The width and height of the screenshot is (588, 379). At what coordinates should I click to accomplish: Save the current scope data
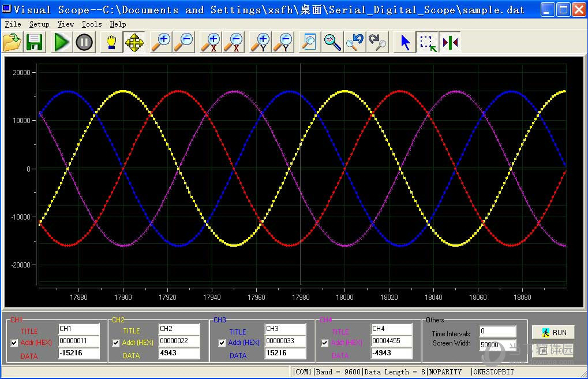[x=34, y=42]
